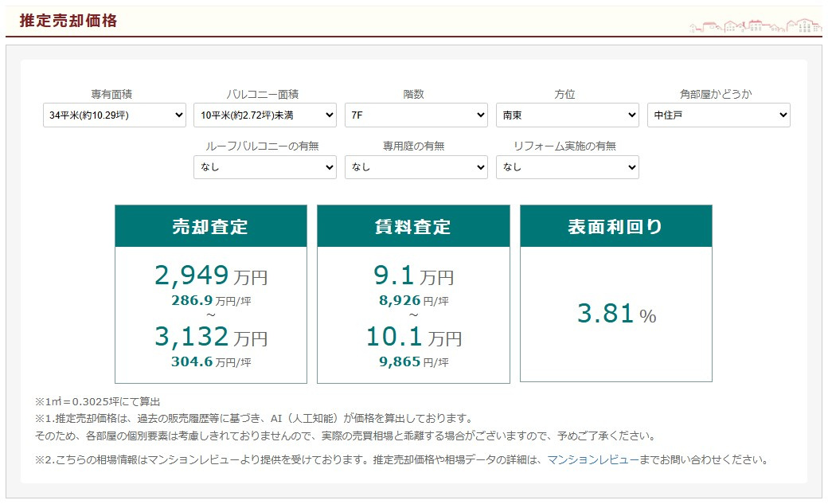The width and height of the screenshot is (828, 504).
Task: Click the 賃料査定 panel header
Action: point(413,226)
